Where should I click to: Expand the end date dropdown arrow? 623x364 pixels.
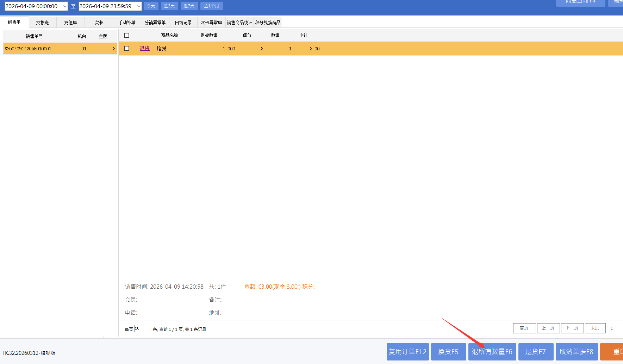click(138, 6)
